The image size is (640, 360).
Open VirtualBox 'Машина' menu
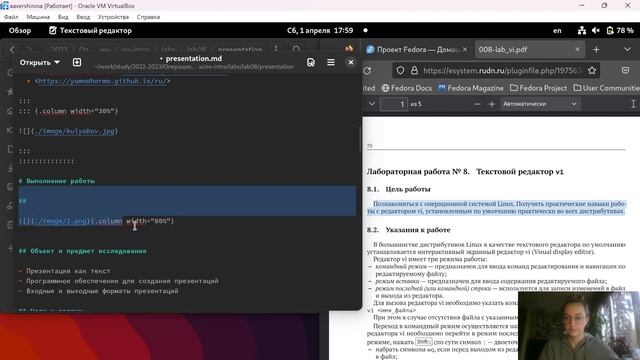38,17
